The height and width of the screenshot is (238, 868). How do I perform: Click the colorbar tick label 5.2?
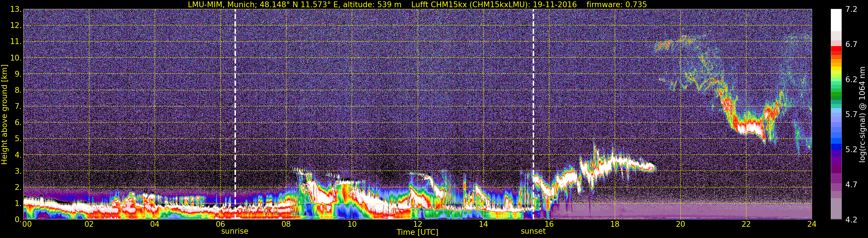[851, 149]
